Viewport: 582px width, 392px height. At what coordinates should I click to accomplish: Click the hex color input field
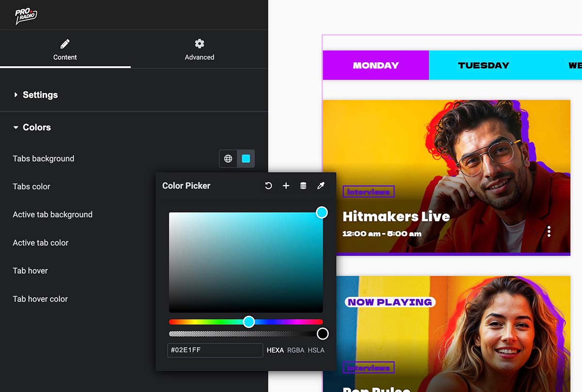point(215,350)
